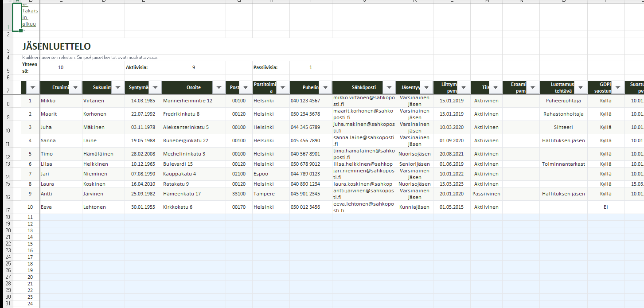The height and width of the screenshot is (308, 644).
Task: Select the JÄSENLUETTELO title cell
Action: [x=57, y=47]
